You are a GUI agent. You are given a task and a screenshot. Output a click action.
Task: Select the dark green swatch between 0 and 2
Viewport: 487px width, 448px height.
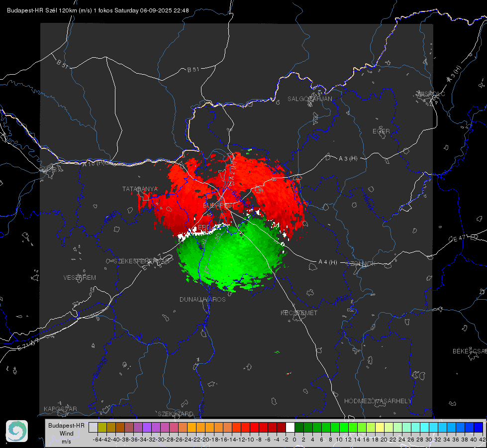(299, 427)
